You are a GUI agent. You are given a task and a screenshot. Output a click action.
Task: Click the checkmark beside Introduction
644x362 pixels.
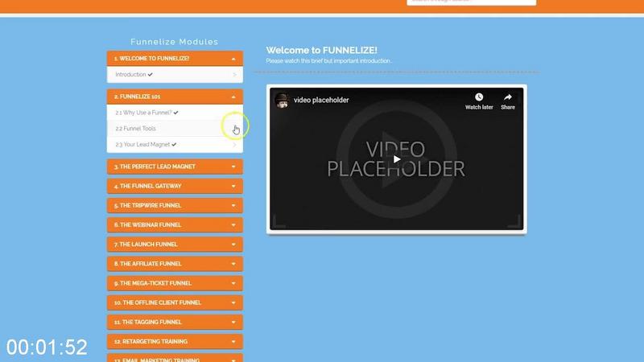[x=151, y=75]
